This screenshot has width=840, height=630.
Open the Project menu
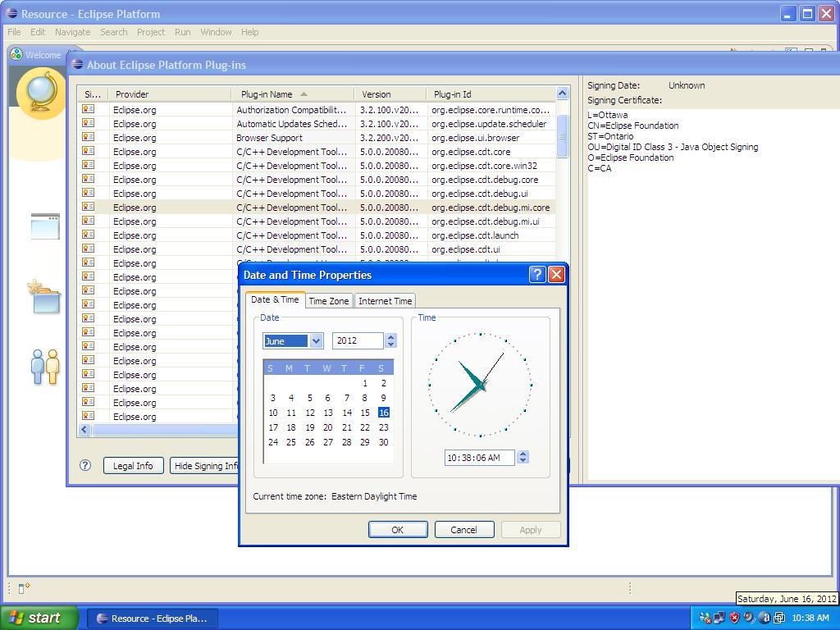pyautogui.click(x=151, y=32)
